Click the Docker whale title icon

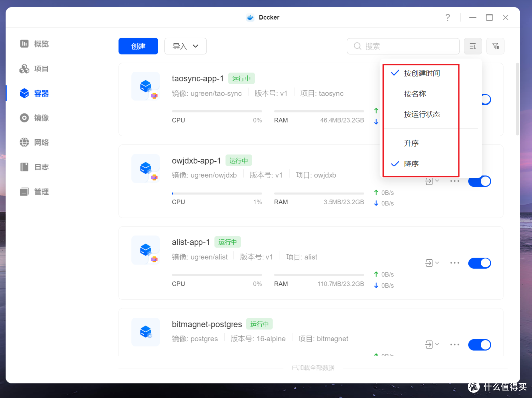click(250, 17)
